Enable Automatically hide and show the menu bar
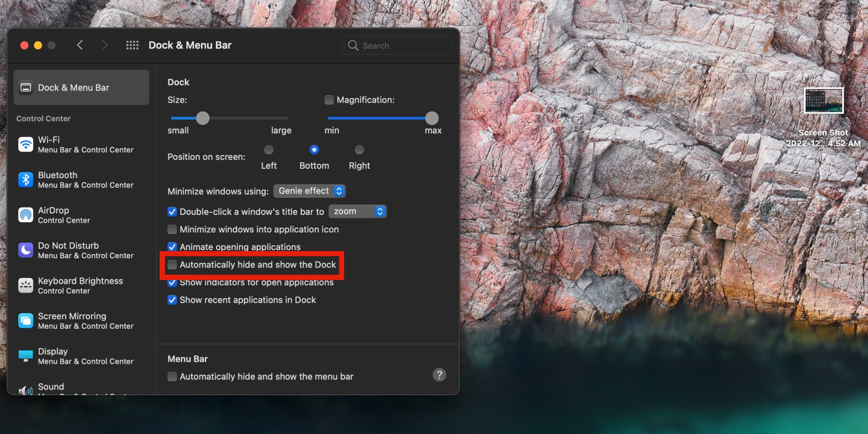Screen dimensions: 868x434 point(173,377)
